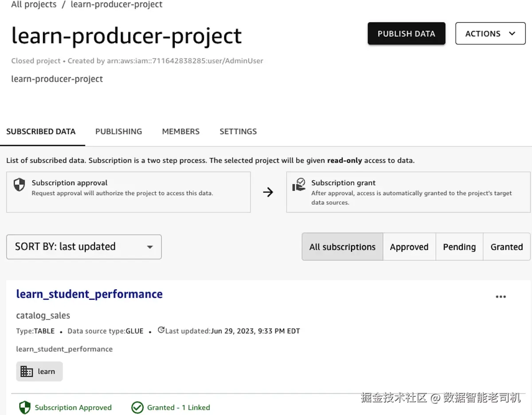The image size is (532, 415).
Task: Click the Subscription approval shield icon
Action: click(19, 185)
